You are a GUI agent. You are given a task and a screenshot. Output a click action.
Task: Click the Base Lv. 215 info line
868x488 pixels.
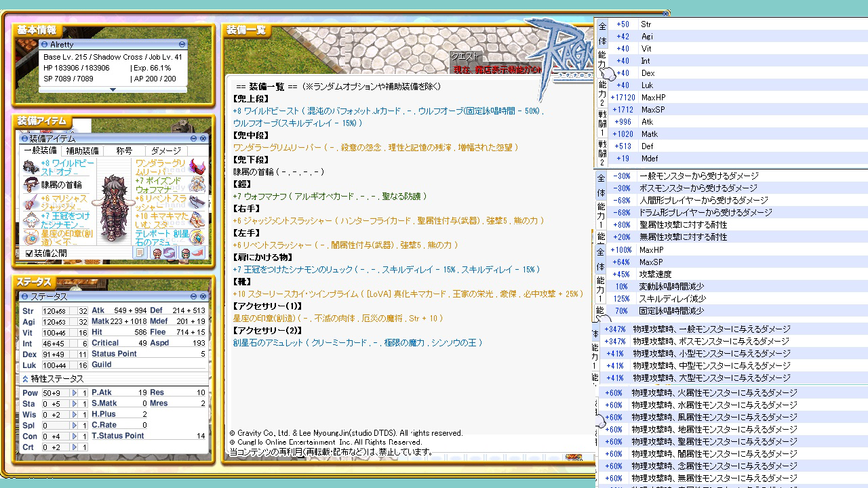(x=113, y=57)
